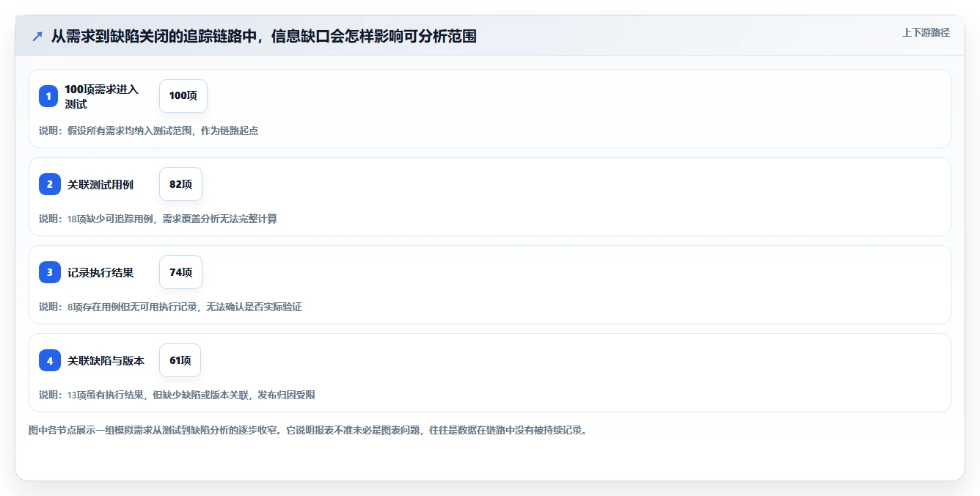Viewport: 980px width, 496px height.
Task: Click the note about 13项虽有执行结果
Action: (x=177, y=395)
